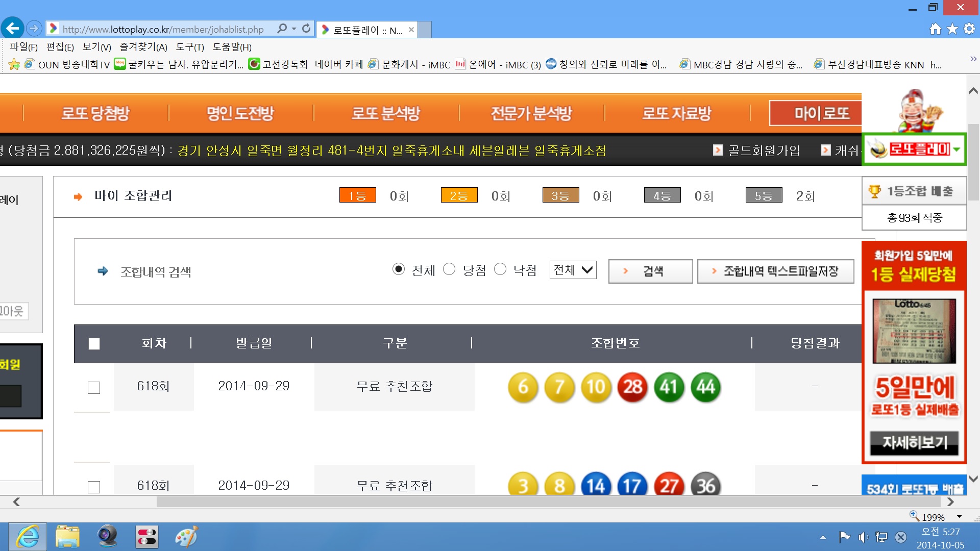The width and height of the screenshot is (980, 551).
Task: Click the browser back arrow button
Action: point(13,28)
